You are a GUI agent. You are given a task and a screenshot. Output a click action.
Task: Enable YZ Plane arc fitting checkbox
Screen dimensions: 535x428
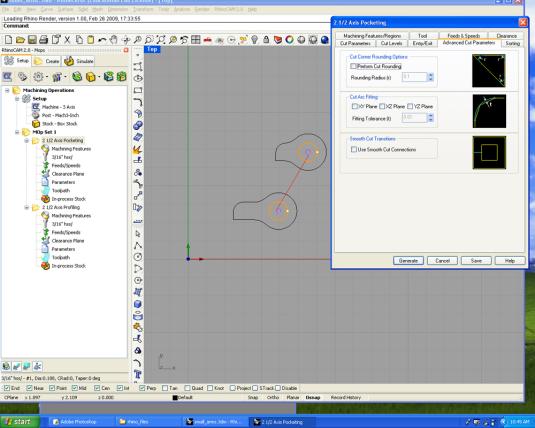point(410,106)
